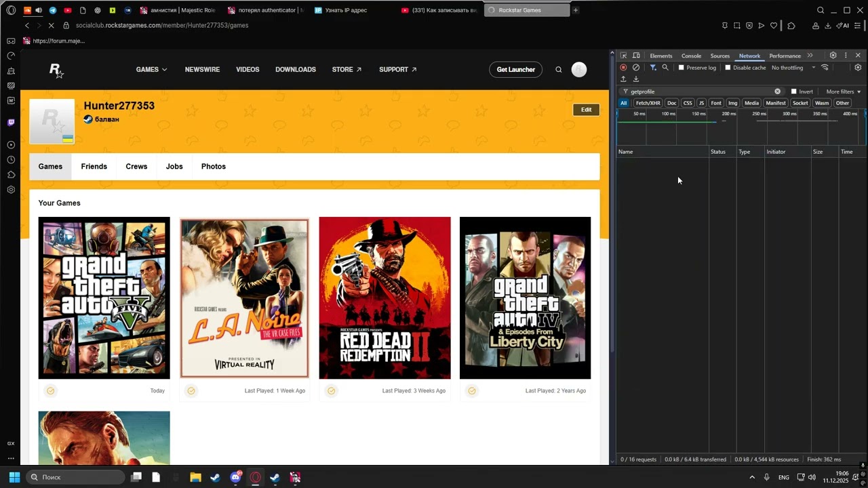868x488 pixels.
Task: Open browser downloads icon in toolbar
Action: [x=828, y=26]
